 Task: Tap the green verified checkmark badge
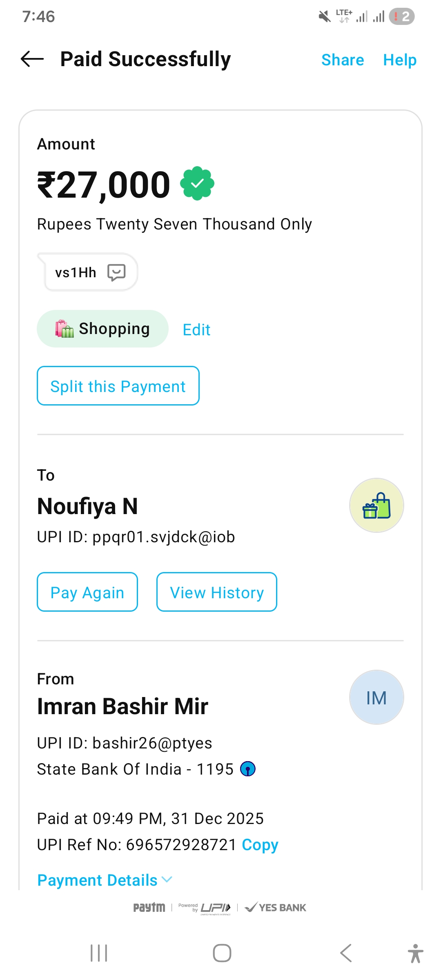[197, 184]
